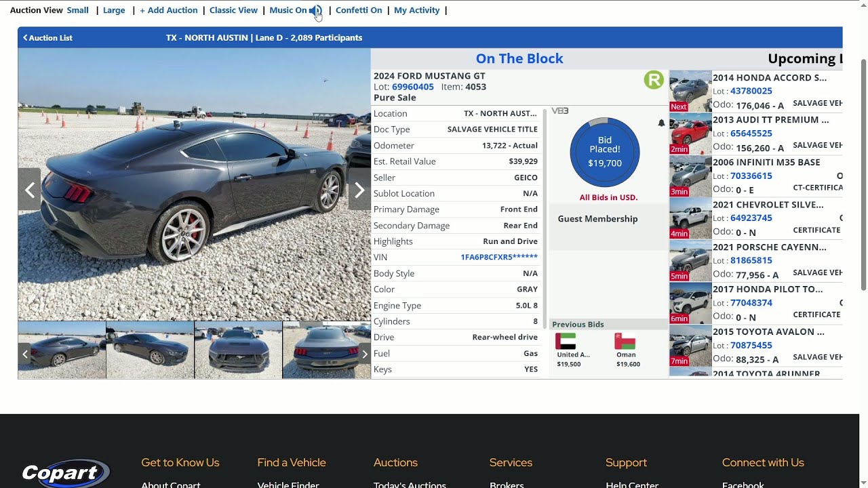Click the VIN 1FA6P8CFXR5 link

pos(499,257)
